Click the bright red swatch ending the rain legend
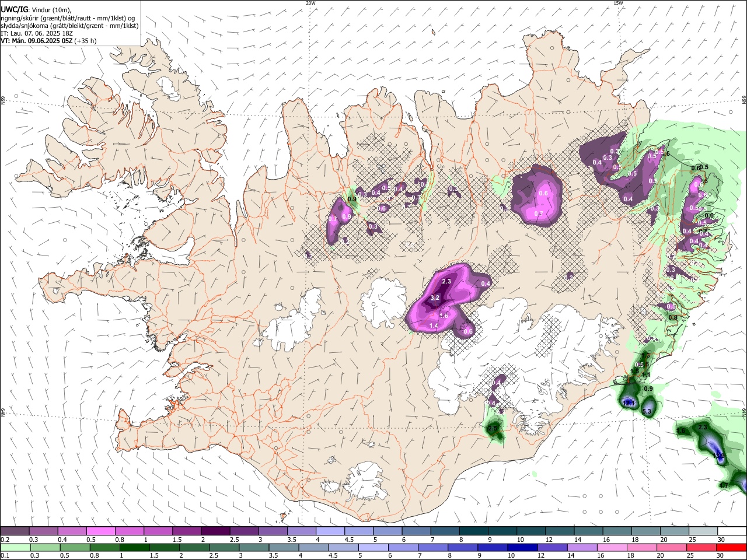The image size is (747, 560). 732,548
